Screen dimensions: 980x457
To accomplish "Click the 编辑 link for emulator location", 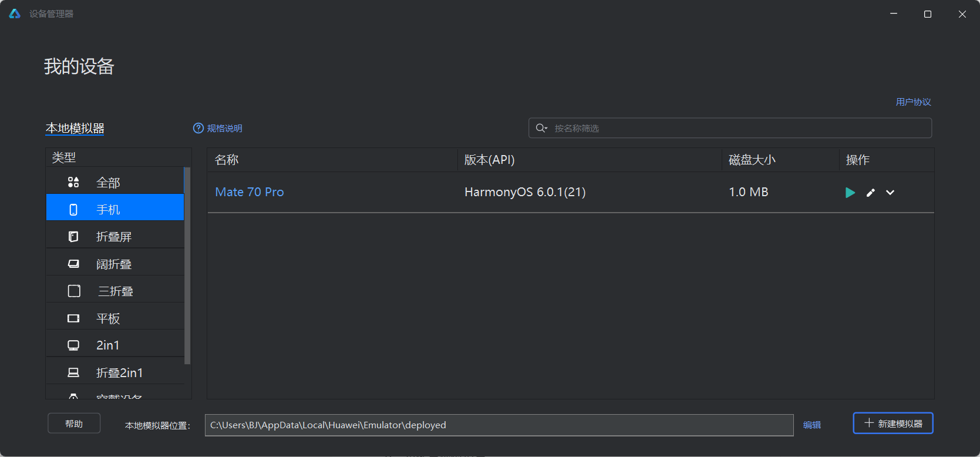I will click(811, 425).
